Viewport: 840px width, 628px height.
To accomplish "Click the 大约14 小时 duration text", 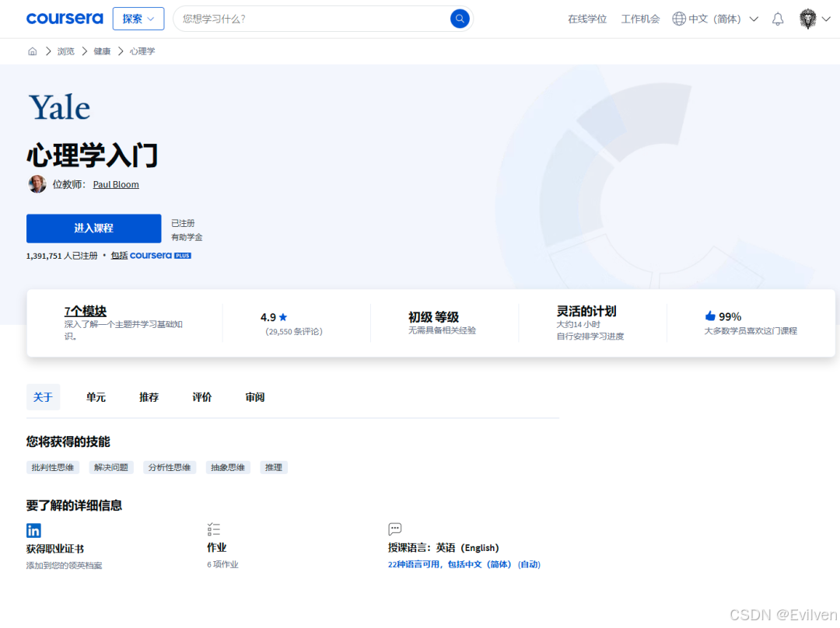I will [x=578, y=324].
